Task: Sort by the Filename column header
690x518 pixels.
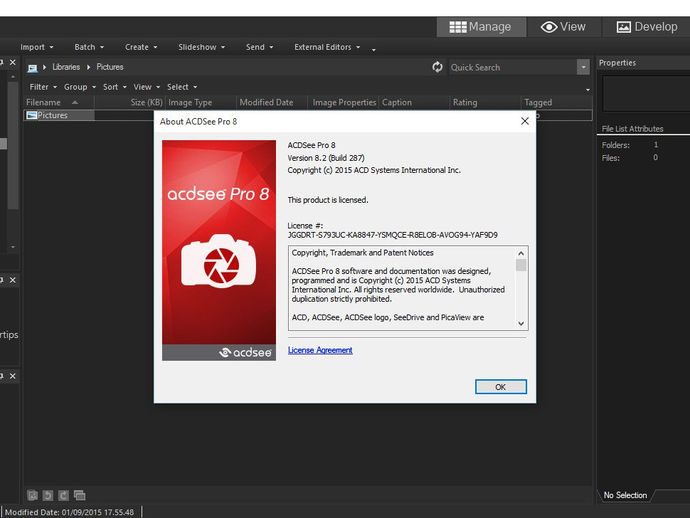Action: 59,103
